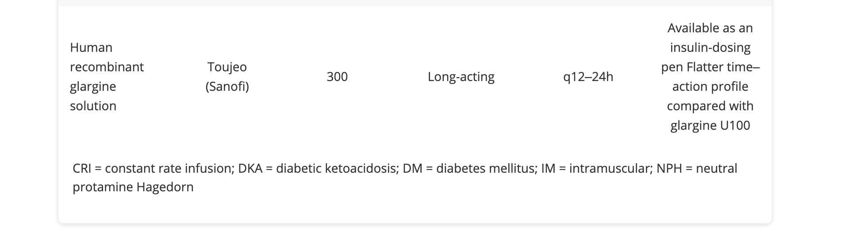This screenshot has width=868, height=248.
Task: Select the "DKA = diabetic ketoacidosis" abbreviation
Action: [x=318, y=168]
